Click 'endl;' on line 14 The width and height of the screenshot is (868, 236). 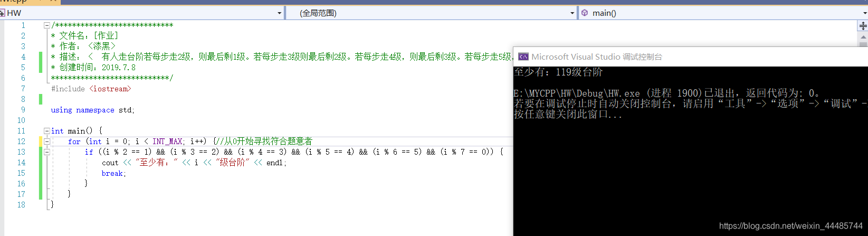point(276,163)
